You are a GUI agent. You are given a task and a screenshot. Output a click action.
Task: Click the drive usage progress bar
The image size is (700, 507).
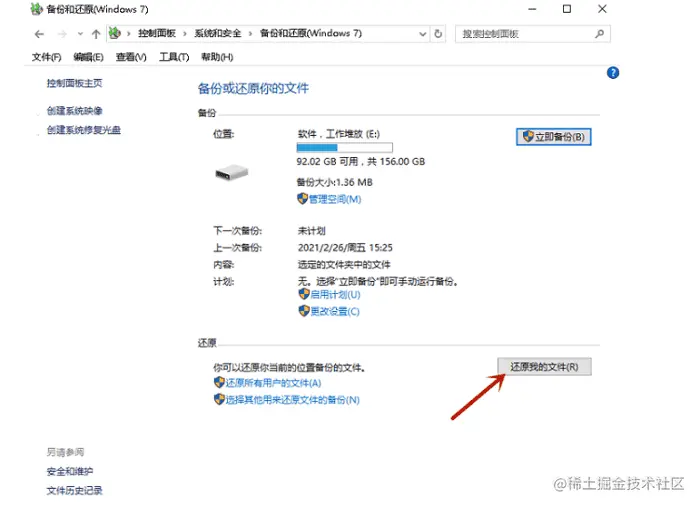344,148
